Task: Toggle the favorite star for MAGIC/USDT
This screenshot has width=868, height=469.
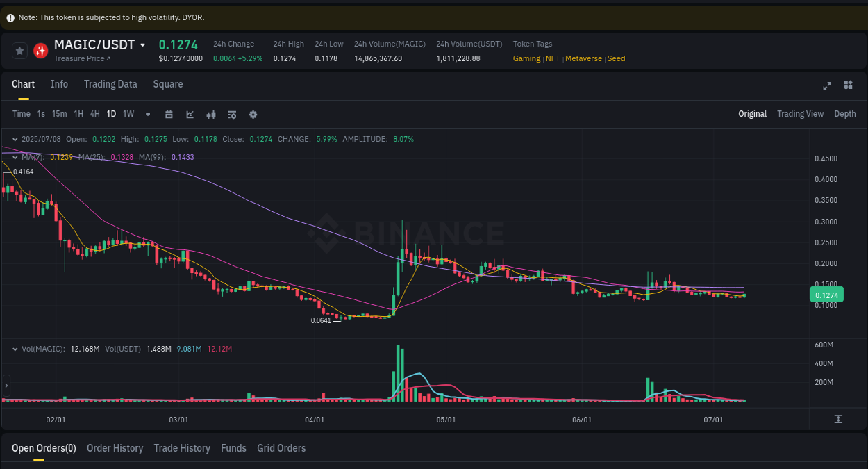Action: [19, 50]
